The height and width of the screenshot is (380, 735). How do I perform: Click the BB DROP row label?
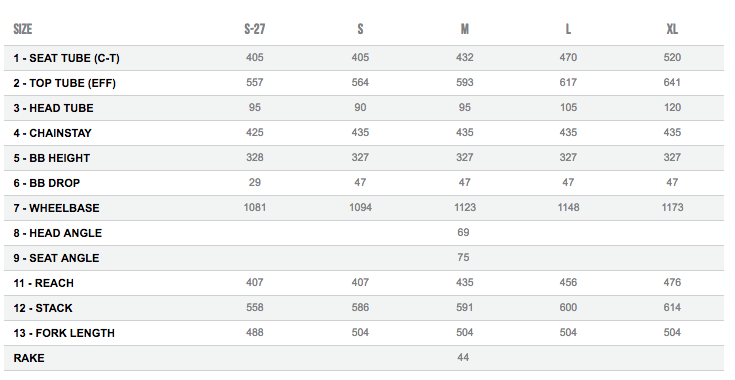46,183
